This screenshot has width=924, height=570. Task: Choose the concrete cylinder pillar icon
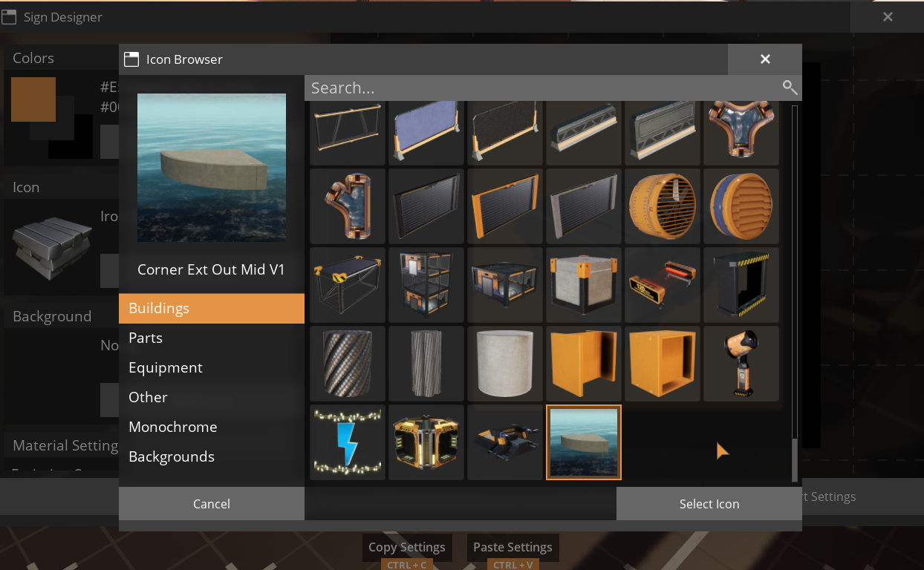505,363
